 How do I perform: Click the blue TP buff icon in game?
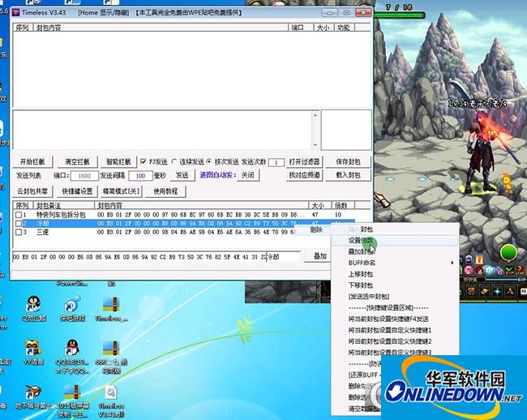click(x=490, y=270)
